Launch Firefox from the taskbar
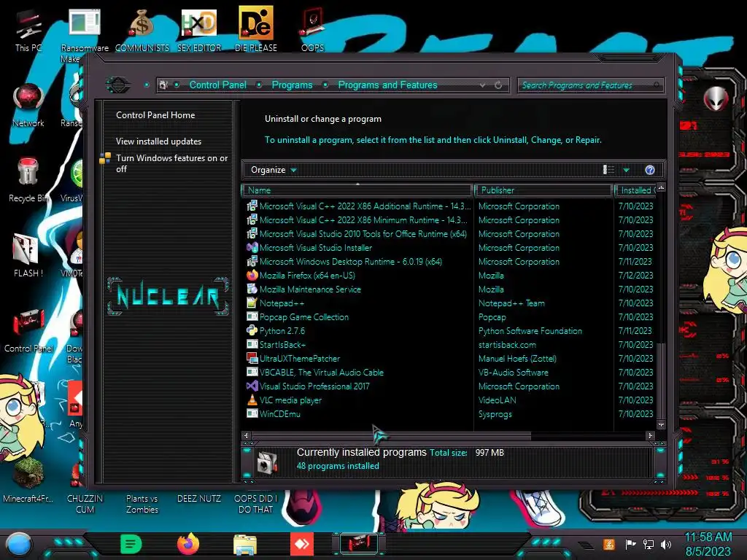Image resolution: width=747 pixels, height=560 pixels. tap(188, 544)
